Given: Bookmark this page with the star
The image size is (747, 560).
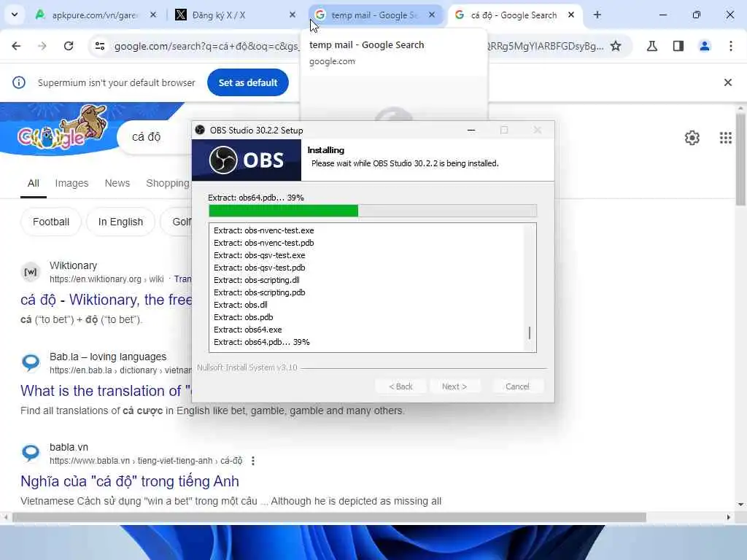Looking at the screenshot, I should (616, 46).
